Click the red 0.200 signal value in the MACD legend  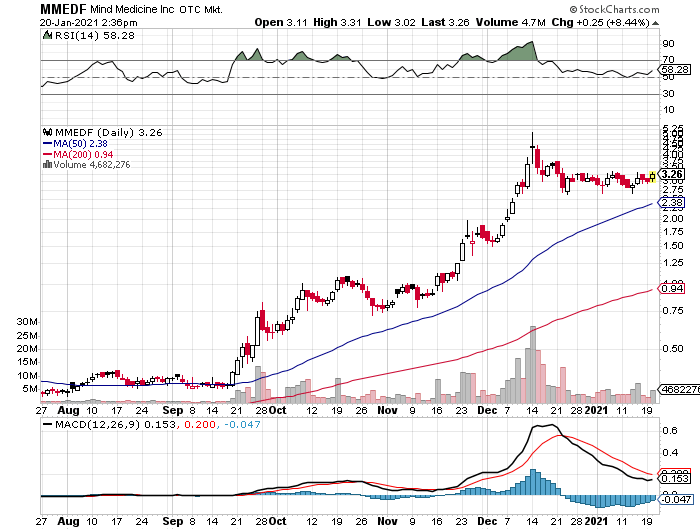point(200,424)
